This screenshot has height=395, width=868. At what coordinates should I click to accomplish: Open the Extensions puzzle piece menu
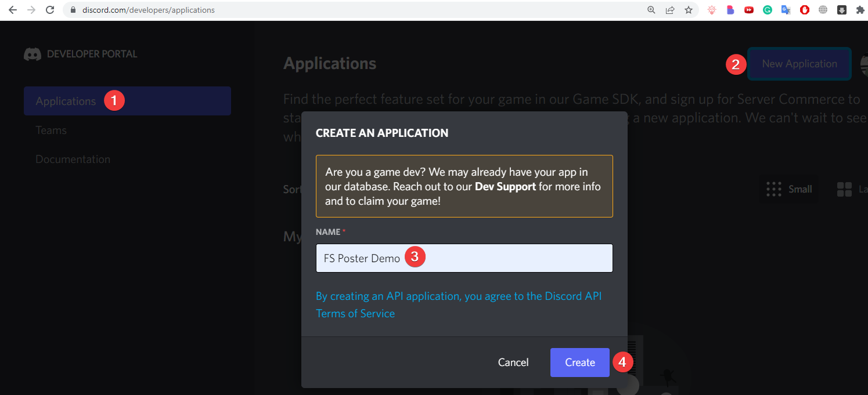(860, 10)
